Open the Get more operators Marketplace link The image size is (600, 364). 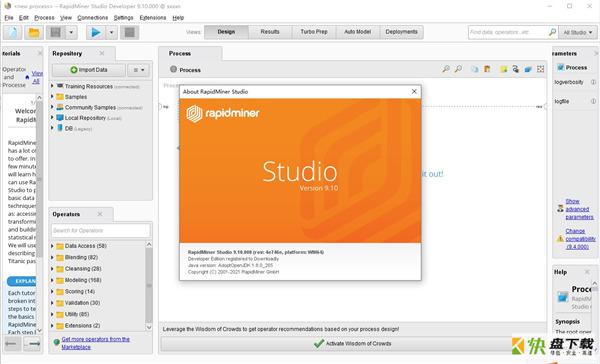pyautogui.click(x=96, y=343)
